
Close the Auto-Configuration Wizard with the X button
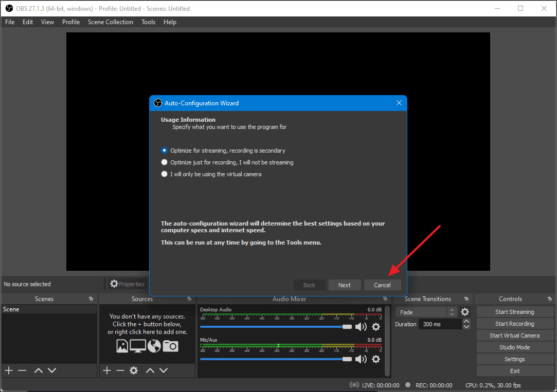399,103
